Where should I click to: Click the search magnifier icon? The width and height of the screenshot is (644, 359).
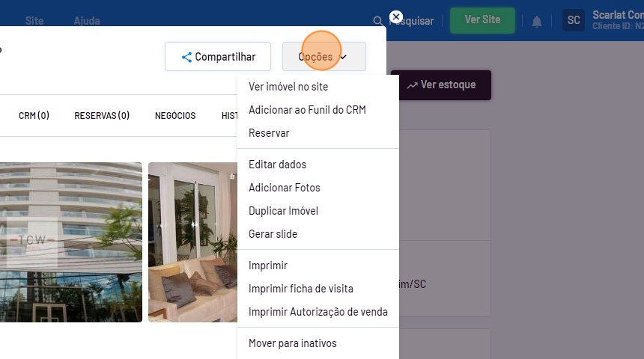click(379, 22)
